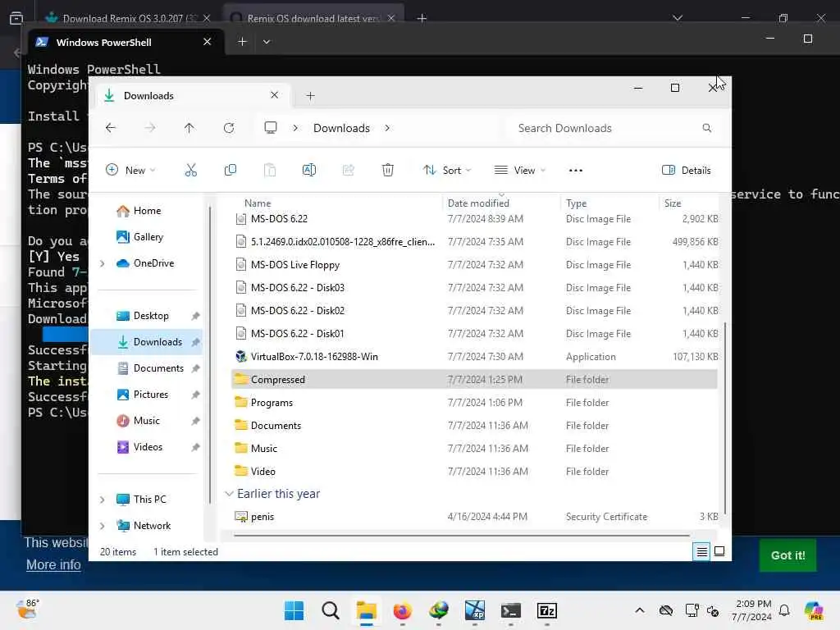Collapse the Earlier this year group

(229, 493)
